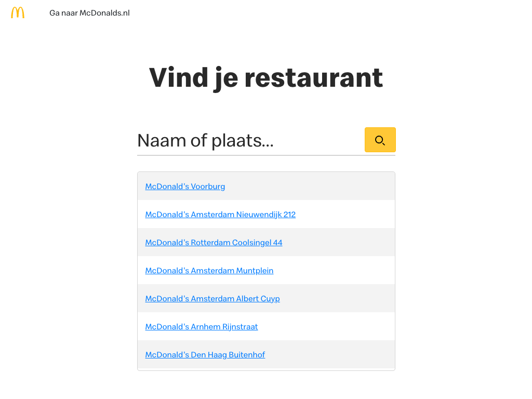The image size is (532, 399).
Task: Open McDonald's Rotterdam Coolsingel 44 link
Action: click(214, 243)
